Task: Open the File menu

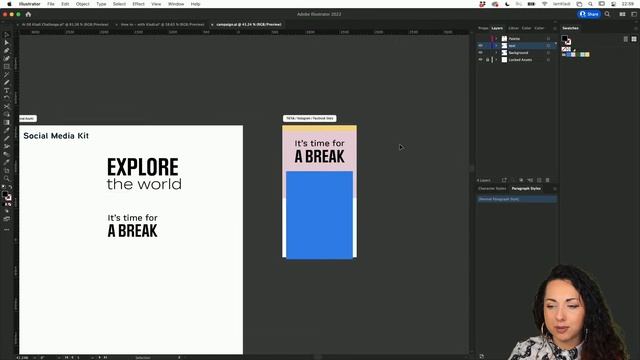Action: click(x=51, y=4)
